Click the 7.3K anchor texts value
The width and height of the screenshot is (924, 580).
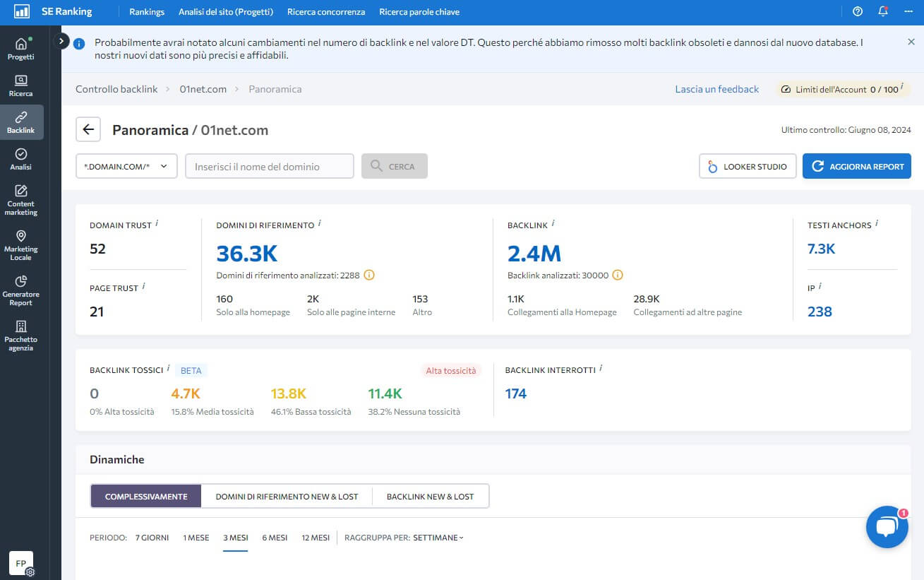(x=822, y=249)
